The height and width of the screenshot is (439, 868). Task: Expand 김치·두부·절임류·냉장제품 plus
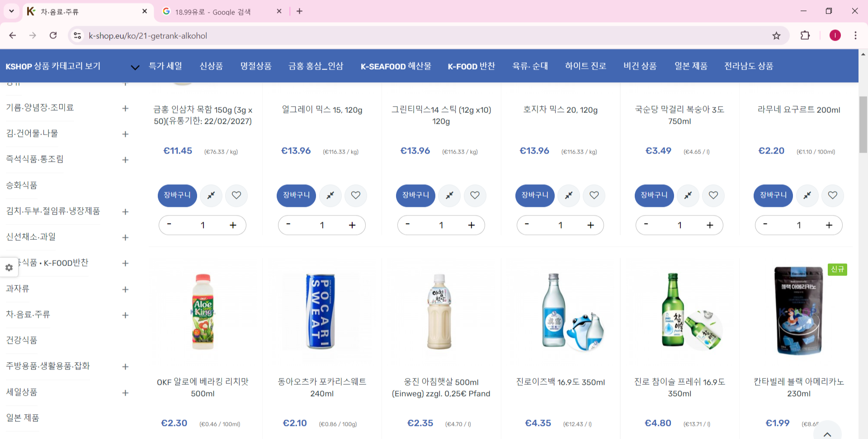tap(125, 212)
